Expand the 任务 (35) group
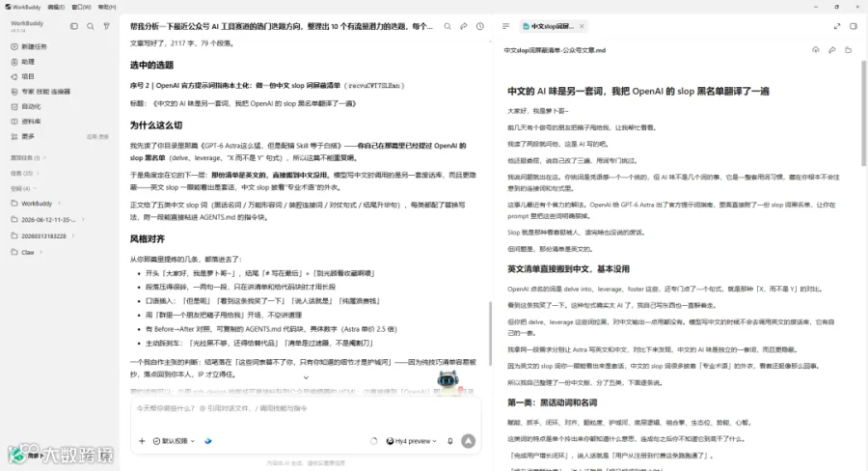The width and height of the screenshot is (868, 471). coord(24,174)
